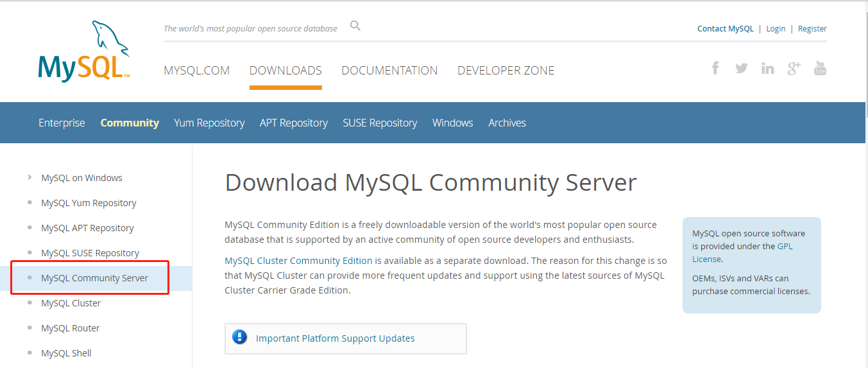Expand MySQL on Windows arrow

(30, 177)
